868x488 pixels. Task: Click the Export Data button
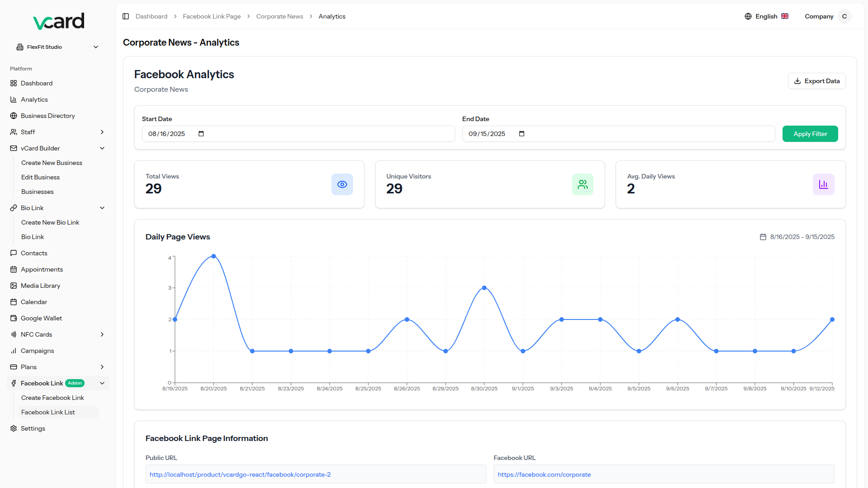tap(816, 81)
